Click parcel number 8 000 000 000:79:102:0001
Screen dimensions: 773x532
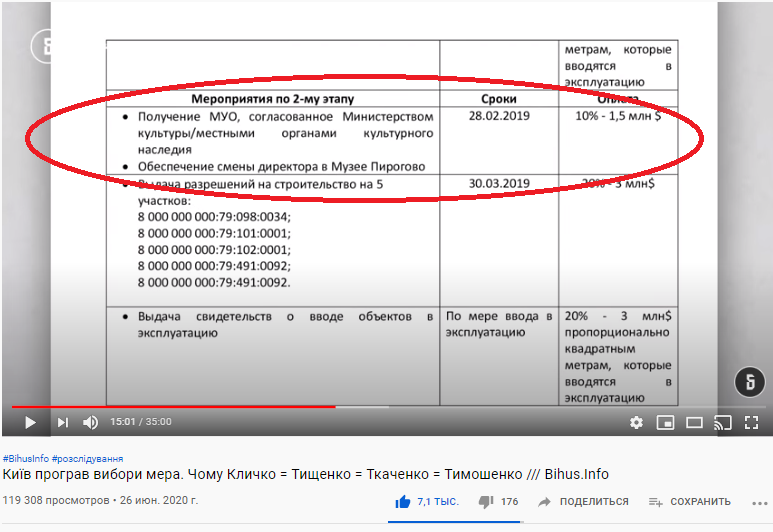point(214,249)
